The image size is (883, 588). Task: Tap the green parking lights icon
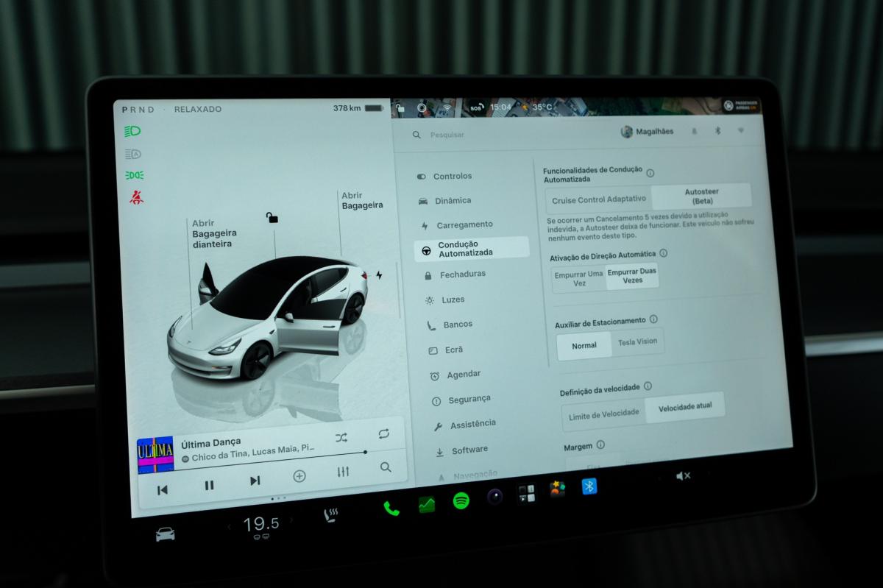[135, 175]
